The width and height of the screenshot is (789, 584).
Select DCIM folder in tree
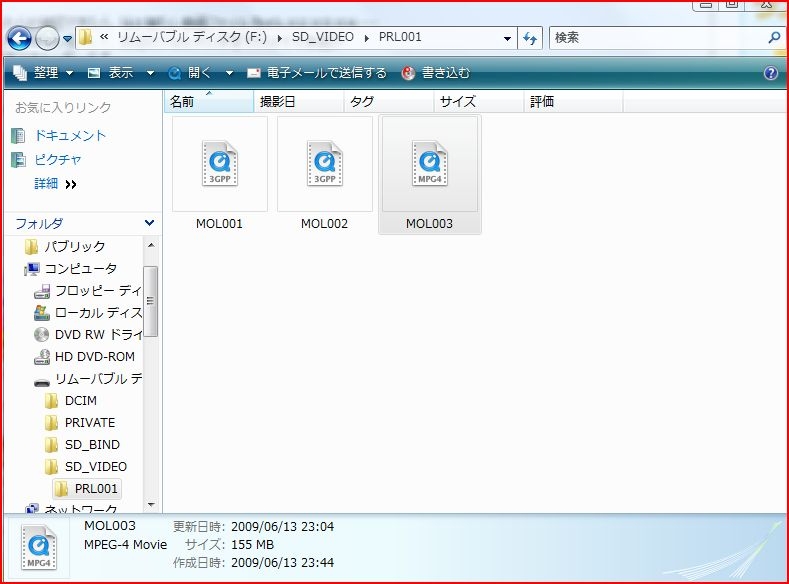[x=81, y=401]
